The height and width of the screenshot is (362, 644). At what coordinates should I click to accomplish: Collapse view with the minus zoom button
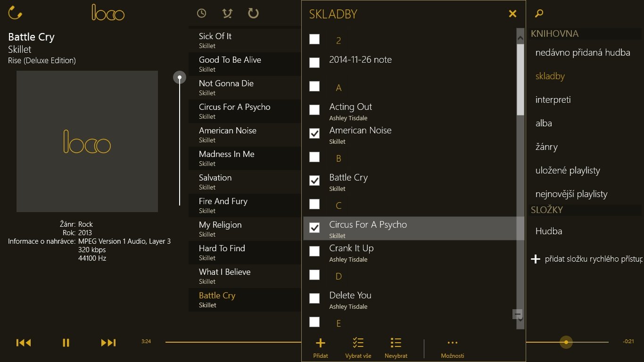point(517,314)
